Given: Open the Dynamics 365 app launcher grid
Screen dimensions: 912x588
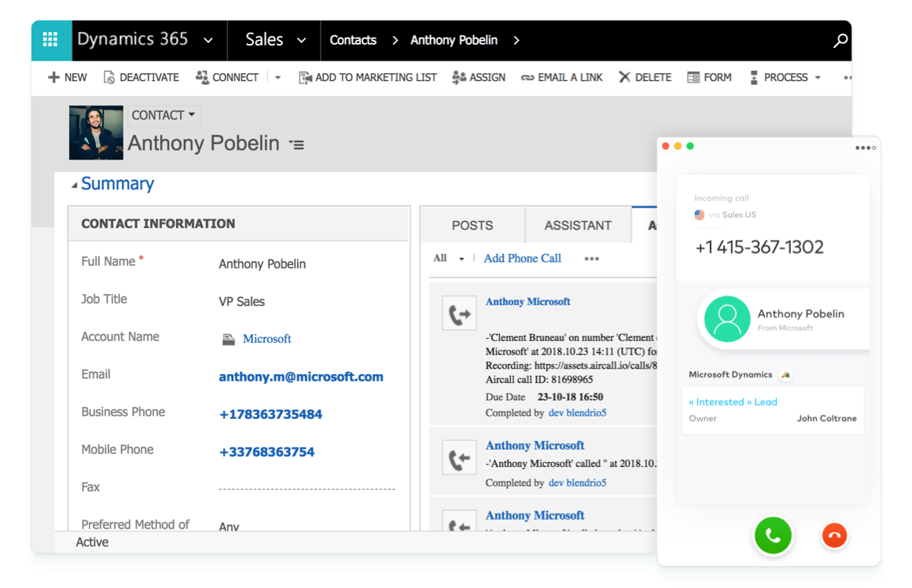Looking at the screenshot, I should coord(50,39).
